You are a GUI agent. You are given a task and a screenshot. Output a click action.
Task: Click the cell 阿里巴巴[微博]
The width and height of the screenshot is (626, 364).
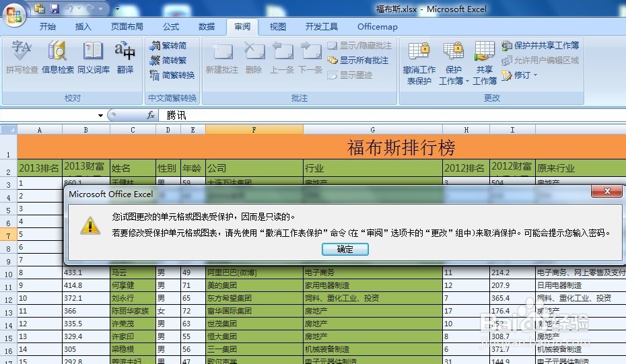[x=254, y=272]
